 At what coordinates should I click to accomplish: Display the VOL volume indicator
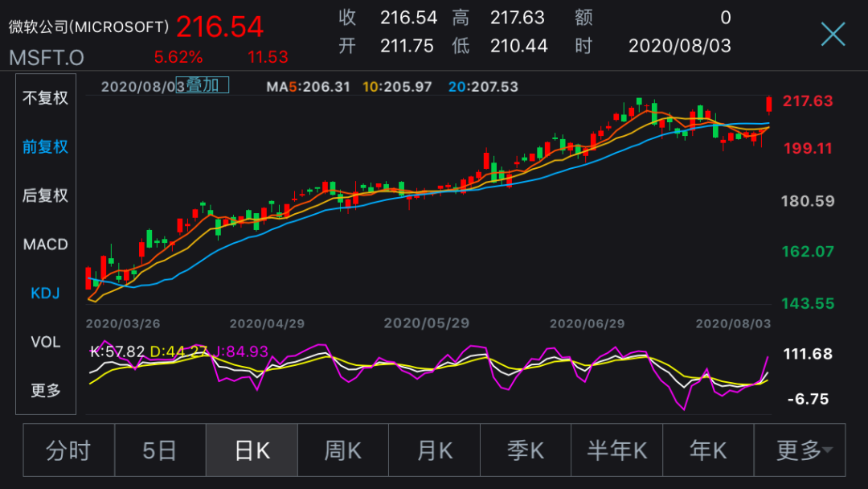click(44, 342)
